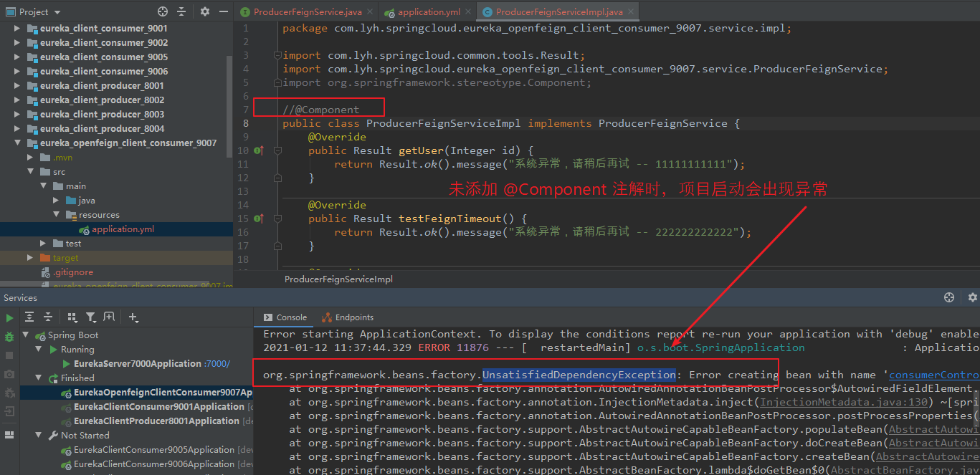Locate opened file in Project panel (crosshair icon)
Image resolution: width=980 pixels, height=475 pixels.
tap(163, 11)
